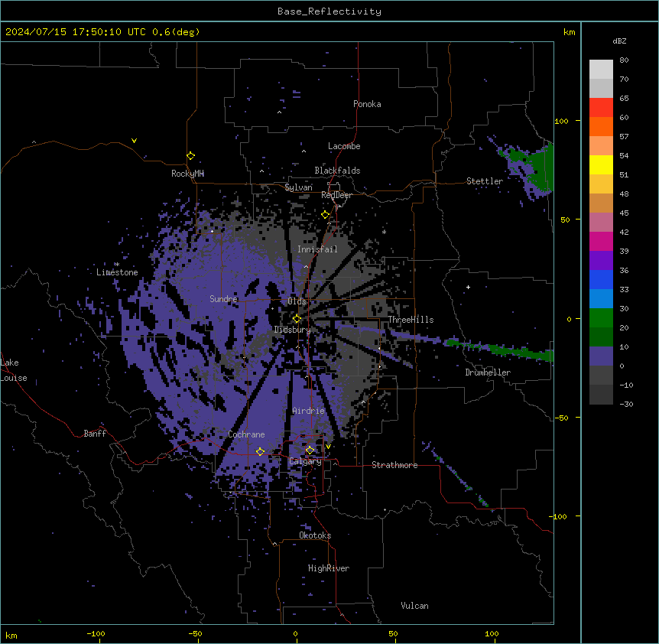
Task: Pick the red 60-65 dBZ legend swatch
Action: click(601, 108)
